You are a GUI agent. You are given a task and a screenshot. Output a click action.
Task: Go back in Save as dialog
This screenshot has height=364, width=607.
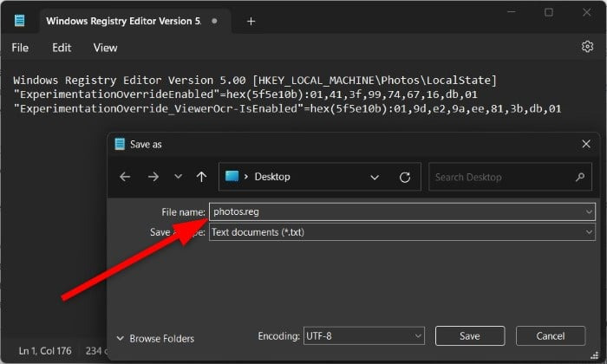point(125,177)
